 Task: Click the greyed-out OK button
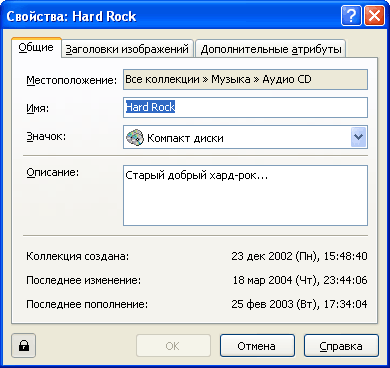click(x=173, y=346)
